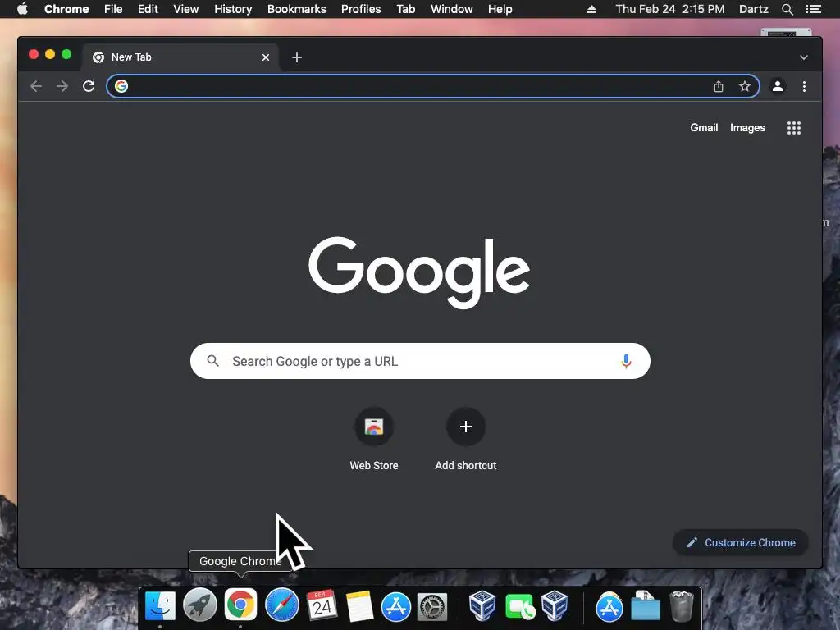Image resolution: width=840 pixels, height=630 pixels.
Task: Click the Google logo
Action: point(419,272)
